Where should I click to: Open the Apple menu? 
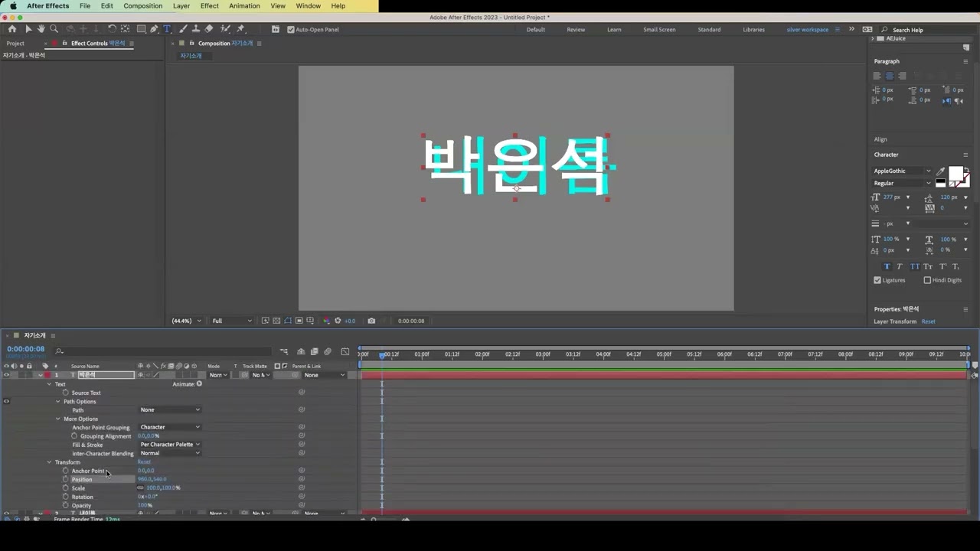13,6
